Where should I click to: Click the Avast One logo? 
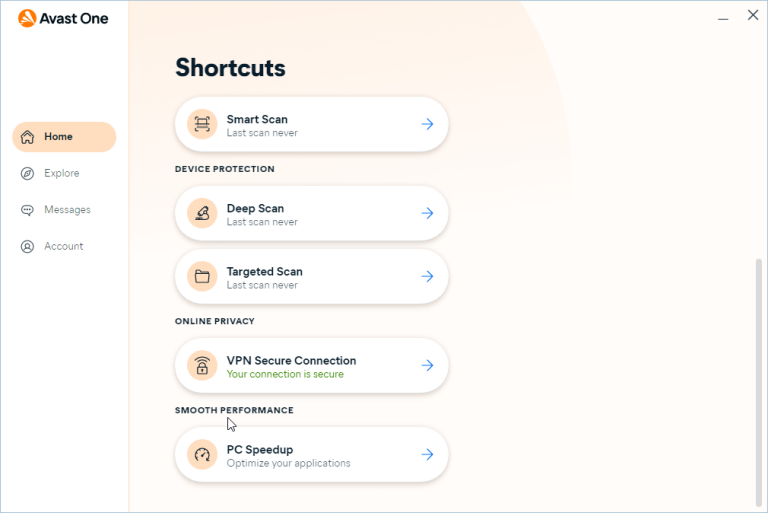coord(63,19)
